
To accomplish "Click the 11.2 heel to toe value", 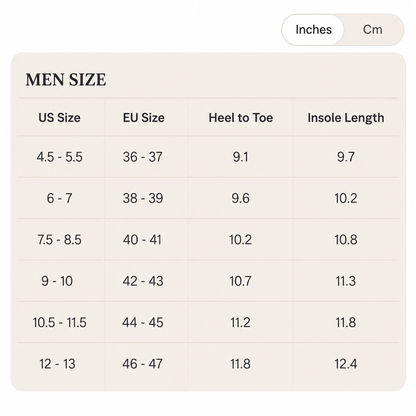I will coord(240,322).
